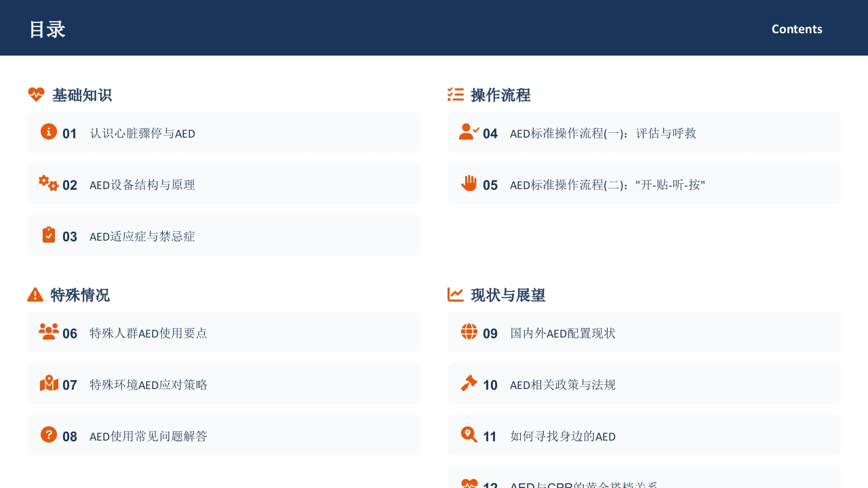
Task: Click the gears icon for item 02
Action: [x=48, y=184]
